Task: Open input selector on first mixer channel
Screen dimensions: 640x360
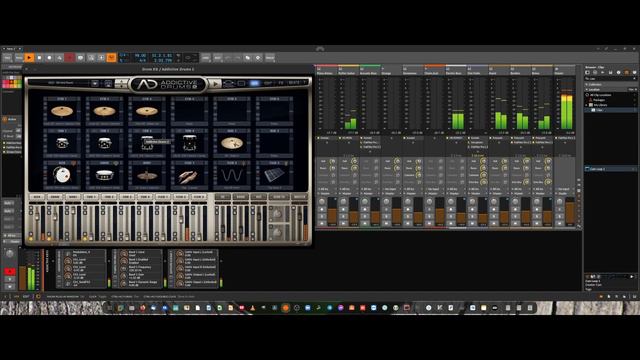Action: pyautogui.click(x=327, y=189)
